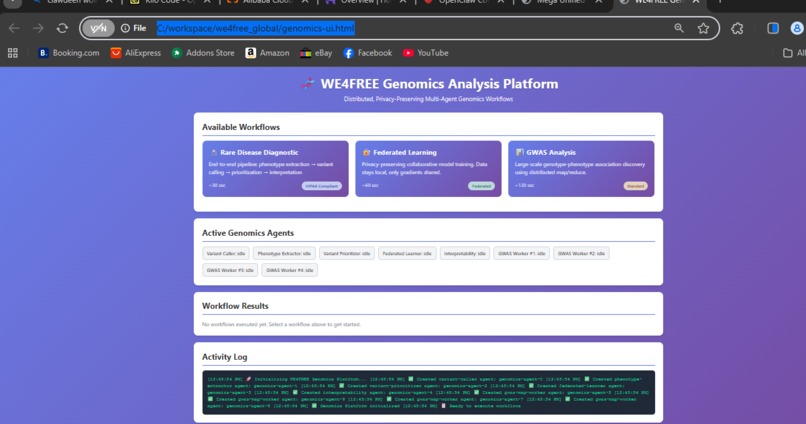This screenshot has width=806, height=424.
Task: Click the Active Genomics Agents heading
Action: [x=248, y=233]
